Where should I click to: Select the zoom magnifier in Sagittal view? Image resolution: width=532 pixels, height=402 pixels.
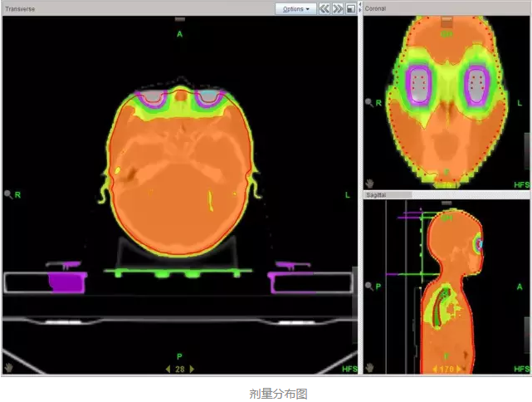pos(369,287)
